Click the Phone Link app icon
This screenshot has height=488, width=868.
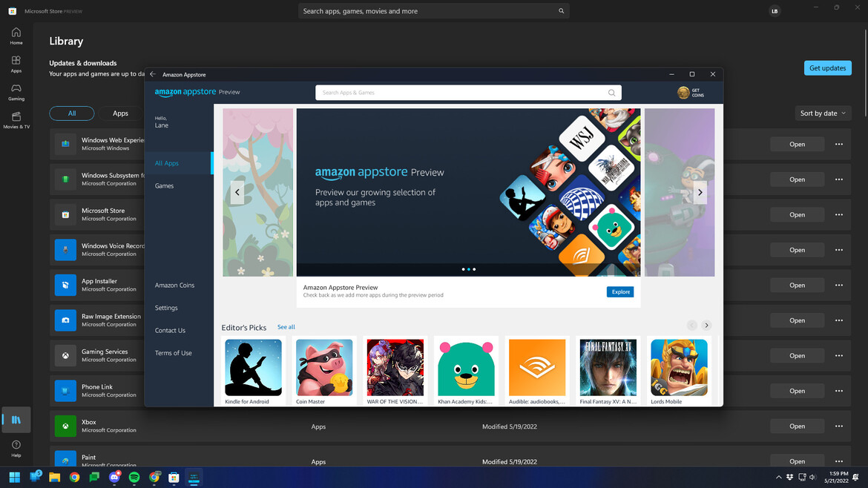[x=65, y=391]
